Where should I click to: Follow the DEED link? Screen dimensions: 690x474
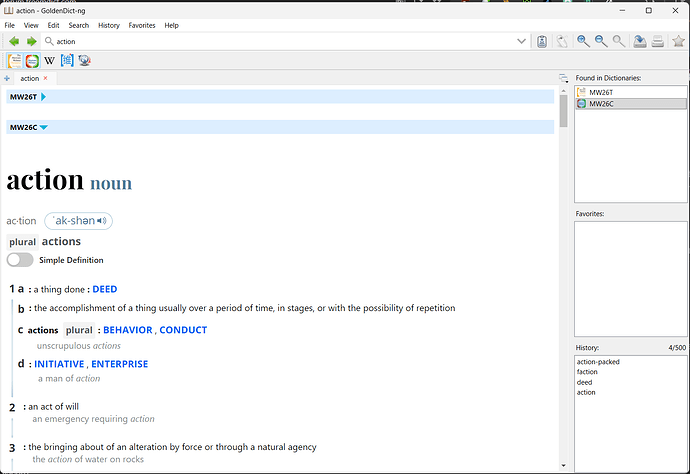(105, 289)
